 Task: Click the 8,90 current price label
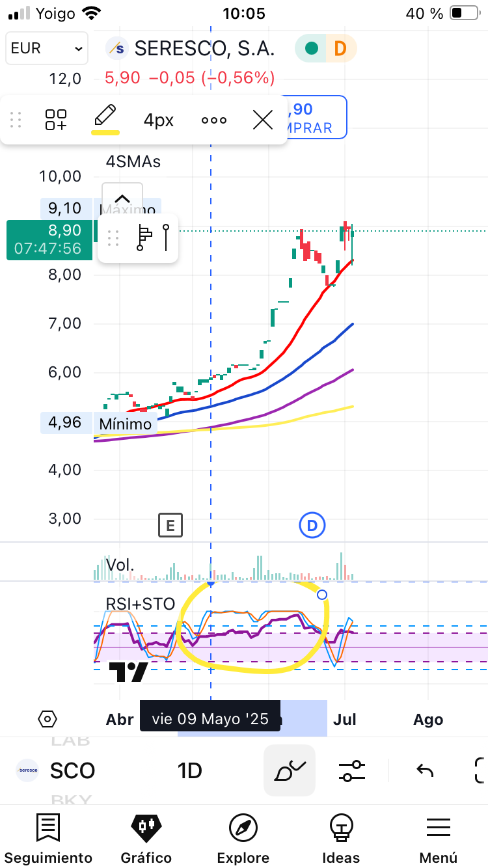(x=50, y=239)
